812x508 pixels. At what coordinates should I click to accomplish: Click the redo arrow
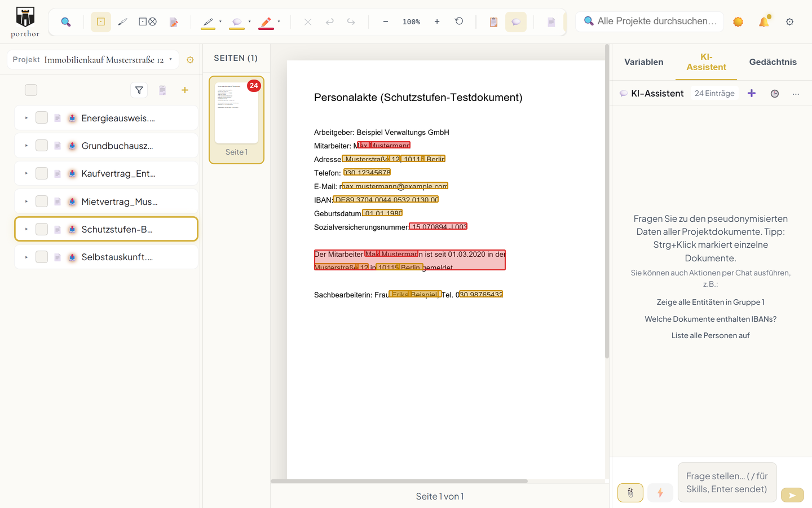(x=351, y=22)
